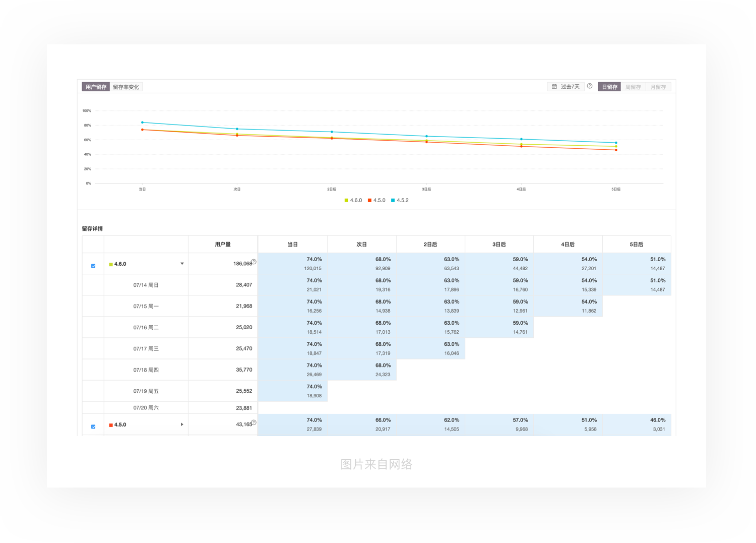
Task: Open the 过去7天 date range picker
Action: [x=565, y=87]
